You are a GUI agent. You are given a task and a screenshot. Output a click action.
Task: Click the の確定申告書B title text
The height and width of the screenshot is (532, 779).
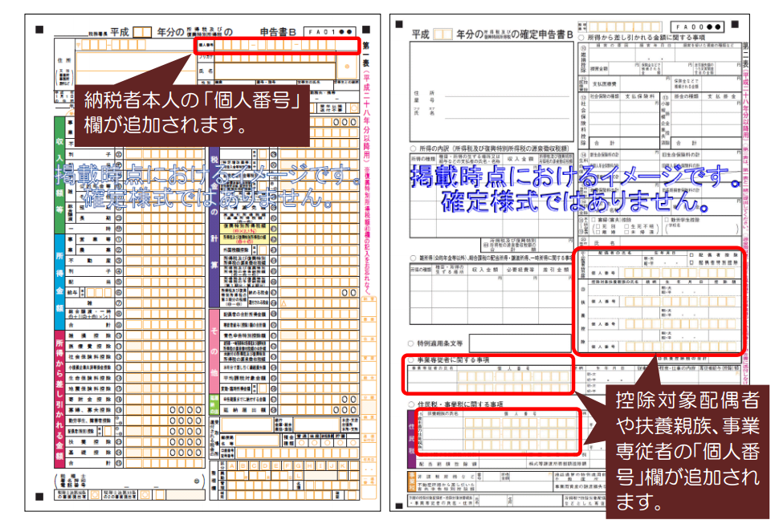coord(542,35)
